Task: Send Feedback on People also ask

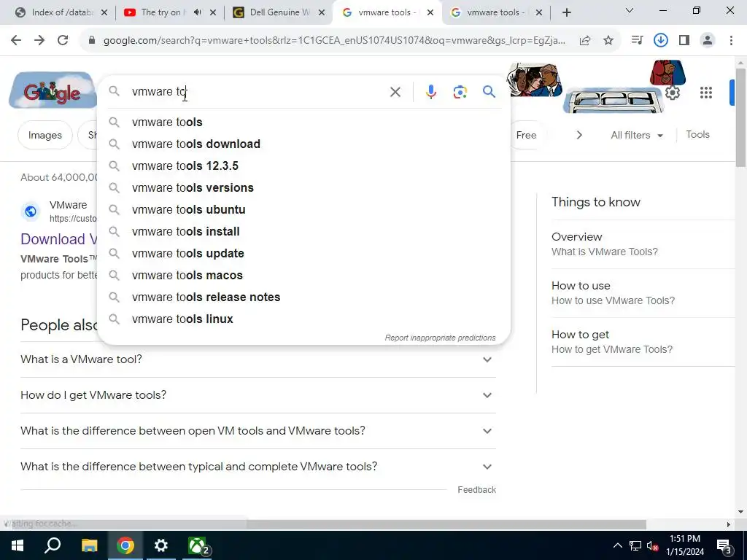Action: 476,490
